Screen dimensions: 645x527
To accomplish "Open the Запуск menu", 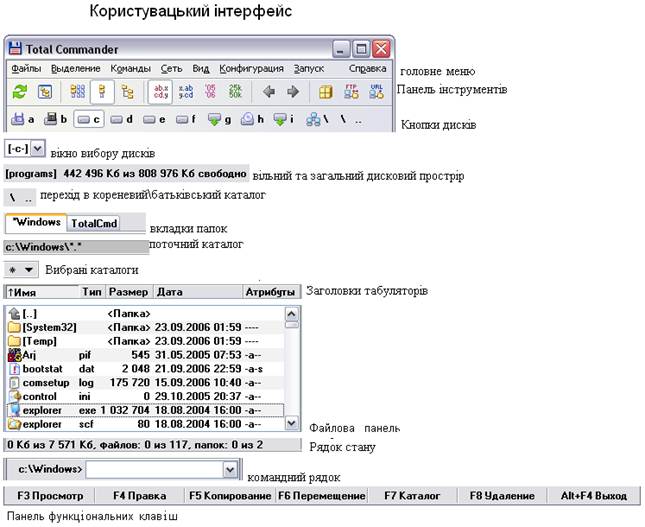I will [x=309, y=68].
